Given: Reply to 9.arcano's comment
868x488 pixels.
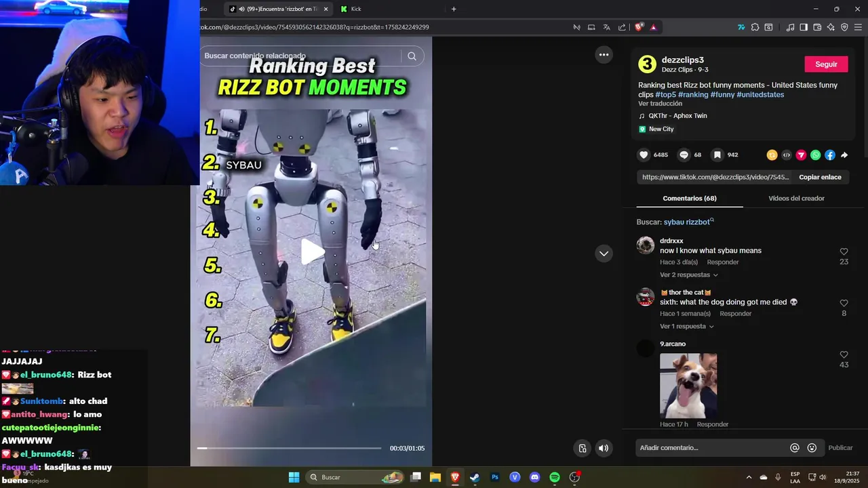Looking at the screenshot, I should (x=713, y=424).
